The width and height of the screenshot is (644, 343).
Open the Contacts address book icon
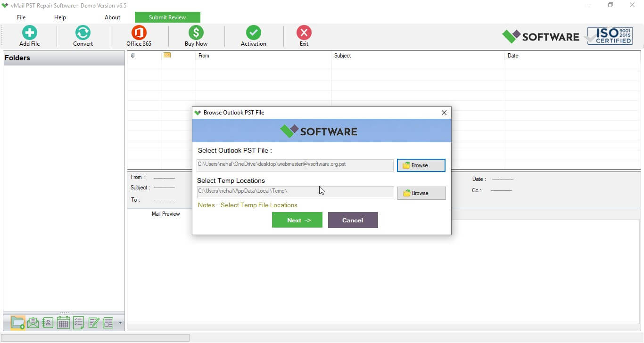[x=48, y=323]
